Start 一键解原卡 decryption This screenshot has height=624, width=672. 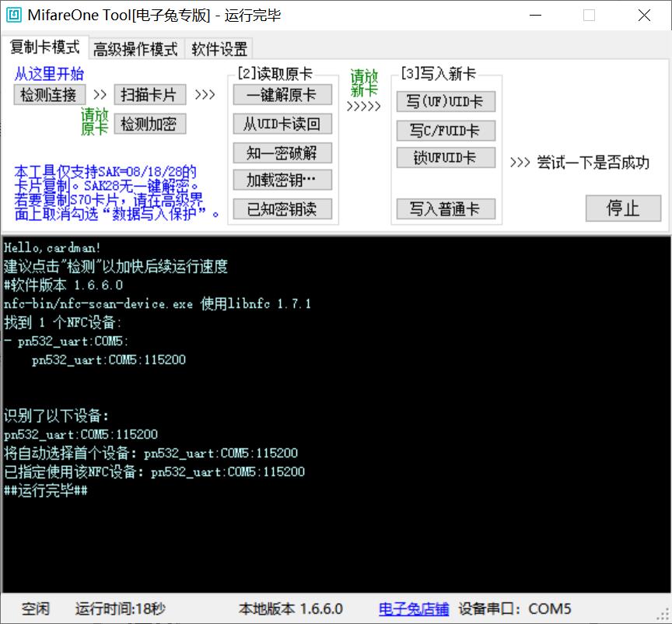(282, 95)
